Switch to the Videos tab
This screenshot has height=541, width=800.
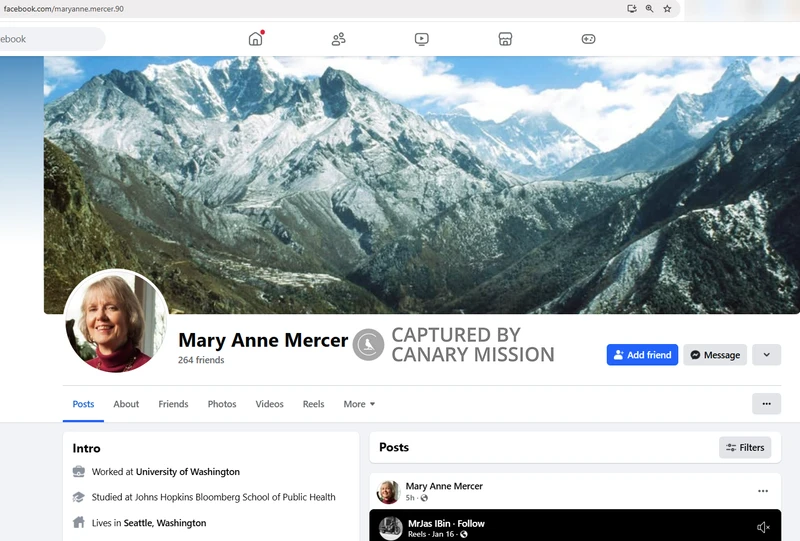(x=269, y=404)
